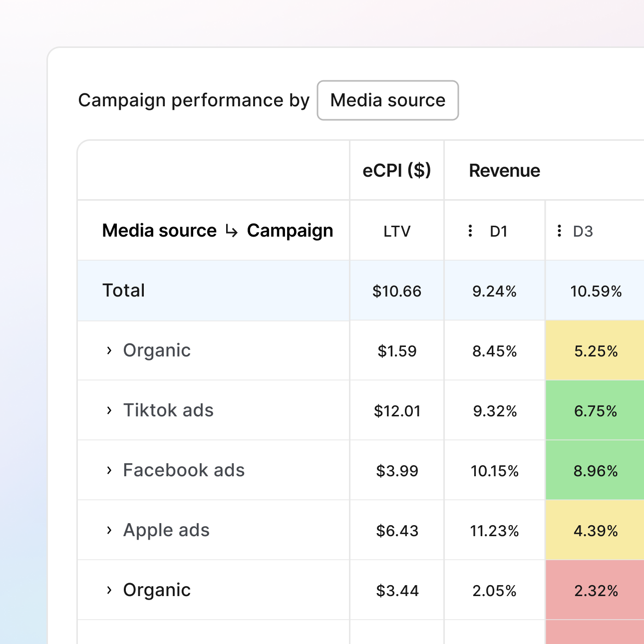Open the D1 column options menu
Image resolution: width=644 pixels, height=644 pixels.
(x=470, y=231)
